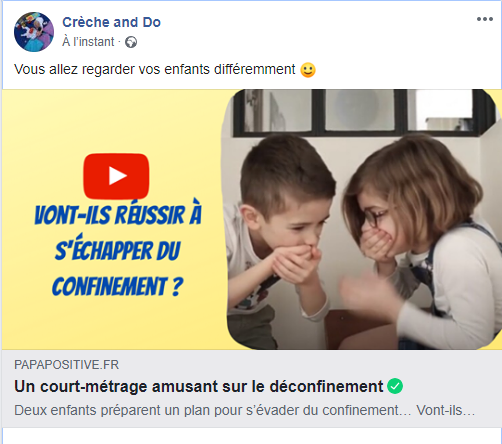This screenshot has width=502, height=444.
Task: Click the 'Confinement ?' headline line
Action: (117, 286)
